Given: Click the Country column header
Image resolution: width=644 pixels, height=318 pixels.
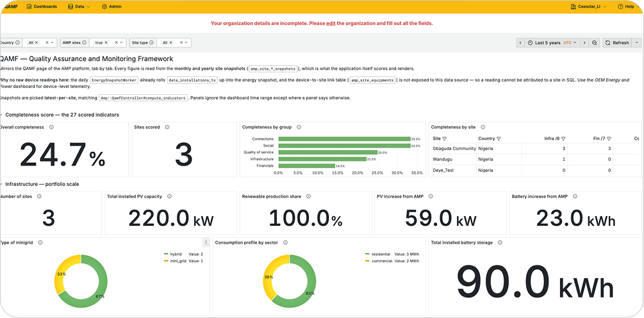Looking at the screenshot, I should pos(487,139).
